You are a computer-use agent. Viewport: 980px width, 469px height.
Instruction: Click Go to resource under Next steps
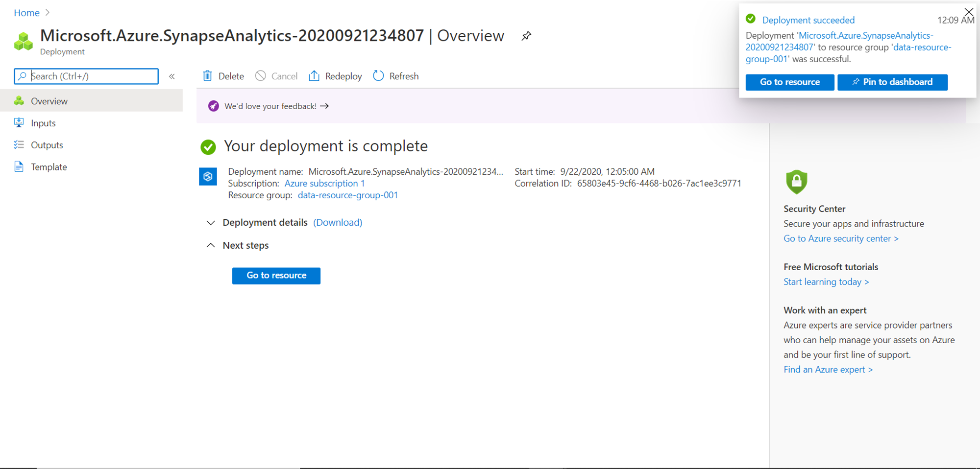276,276
